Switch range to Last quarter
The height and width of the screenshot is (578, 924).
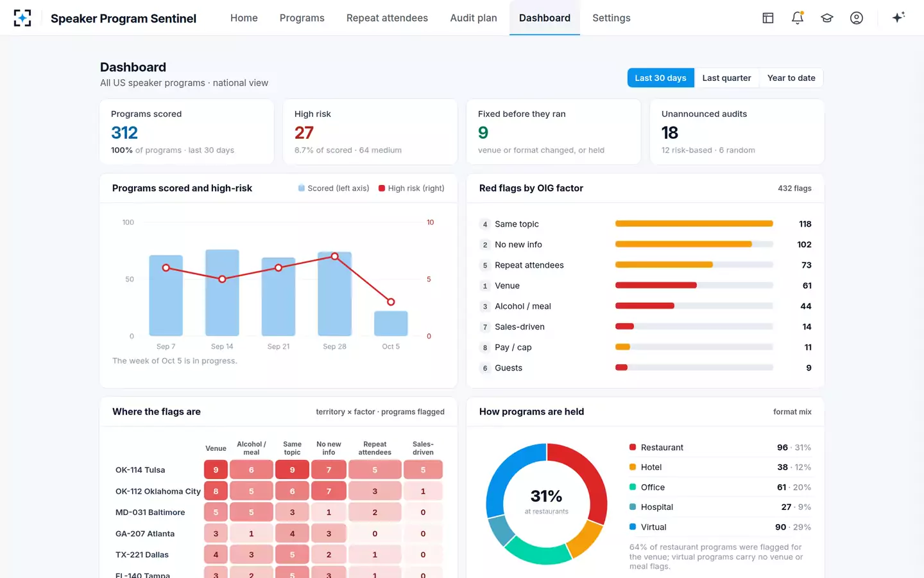pos(726,78)
